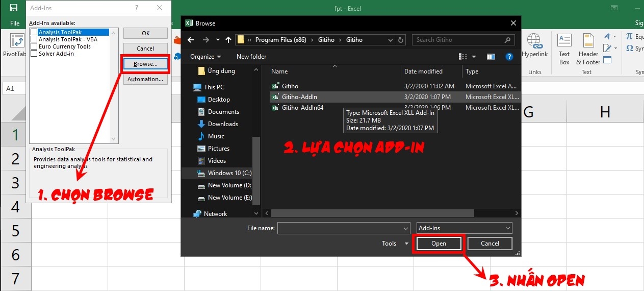
Task: Expand the Signature Line dropdown arrow
Action: coord(614,48)
